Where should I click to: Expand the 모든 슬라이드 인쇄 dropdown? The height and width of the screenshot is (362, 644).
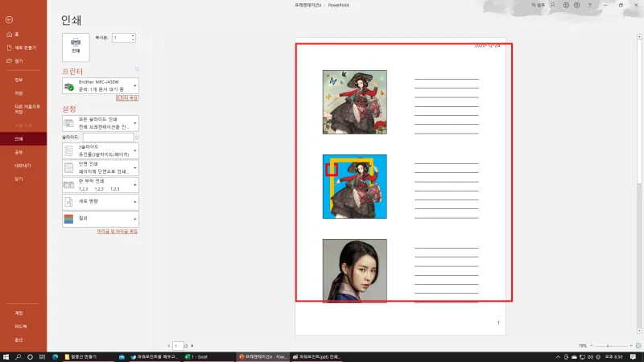(x=100, y=123)
